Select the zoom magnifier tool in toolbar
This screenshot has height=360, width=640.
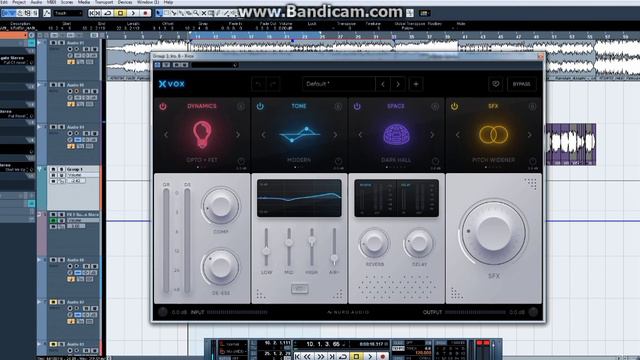196,13
